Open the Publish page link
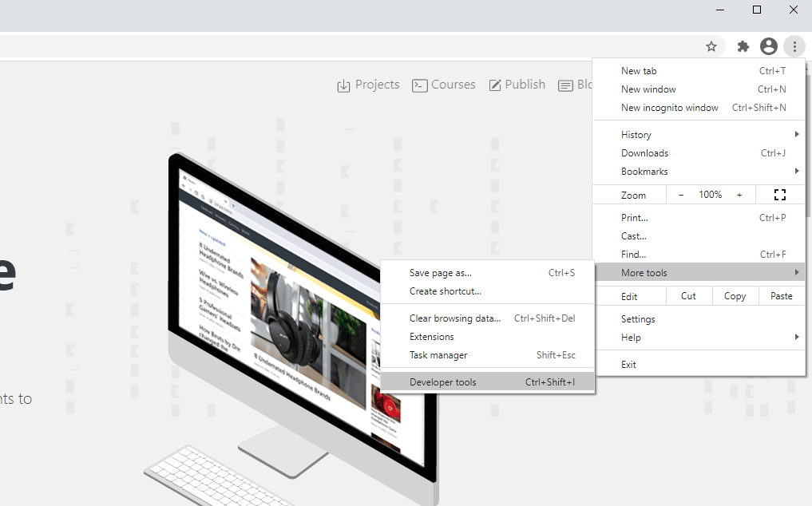The image size is (812, 506). pos(525,85)
